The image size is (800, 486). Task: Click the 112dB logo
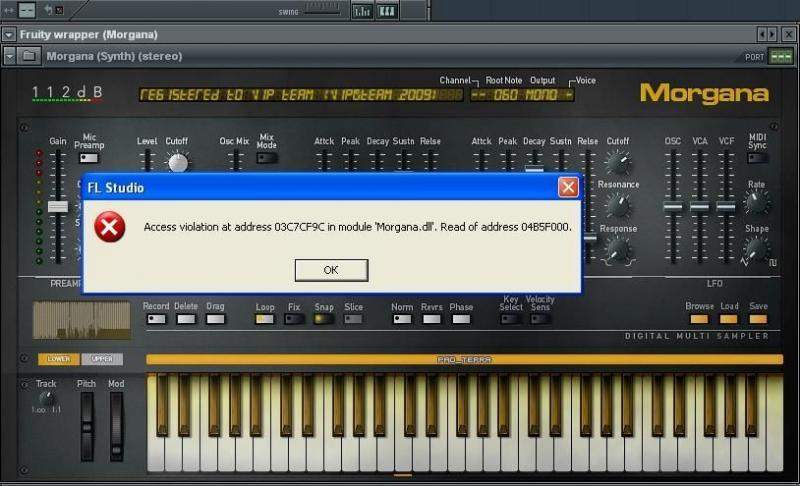coord(67,93)
